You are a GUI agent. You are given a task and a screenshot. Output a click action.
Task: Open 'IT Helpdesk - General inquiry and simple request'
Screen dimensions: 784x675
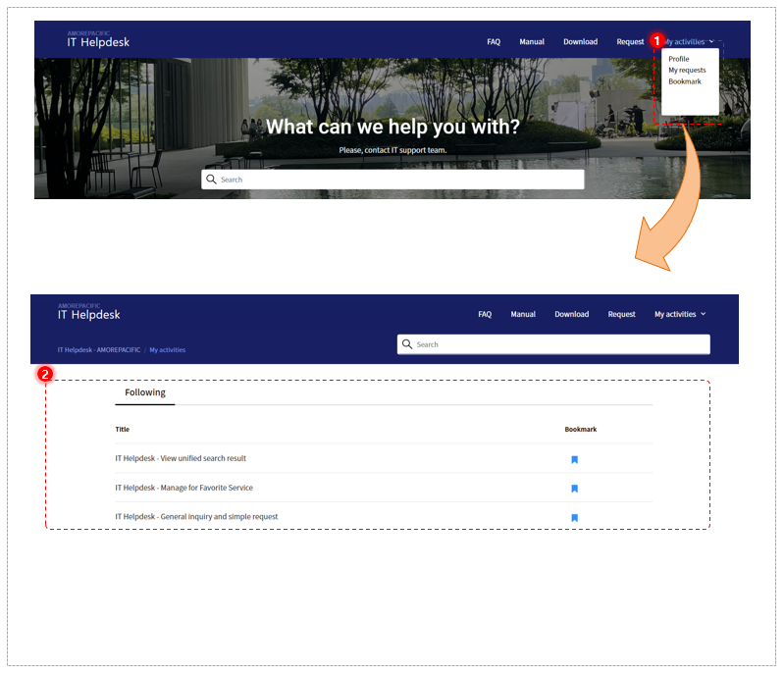click(196, 516)
